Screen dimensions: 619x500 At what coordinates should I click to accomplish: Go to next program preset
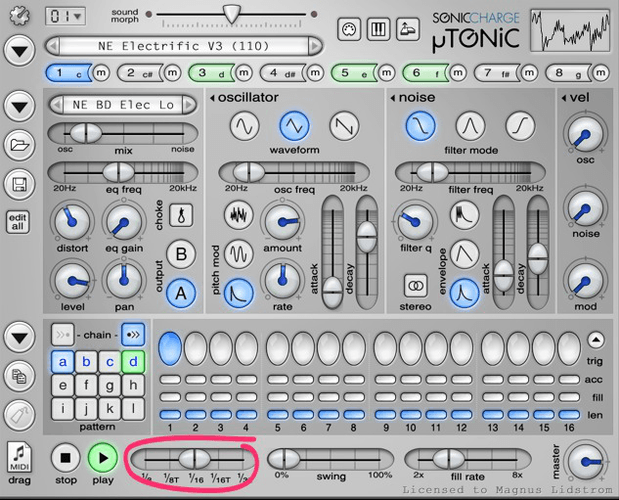315,46
